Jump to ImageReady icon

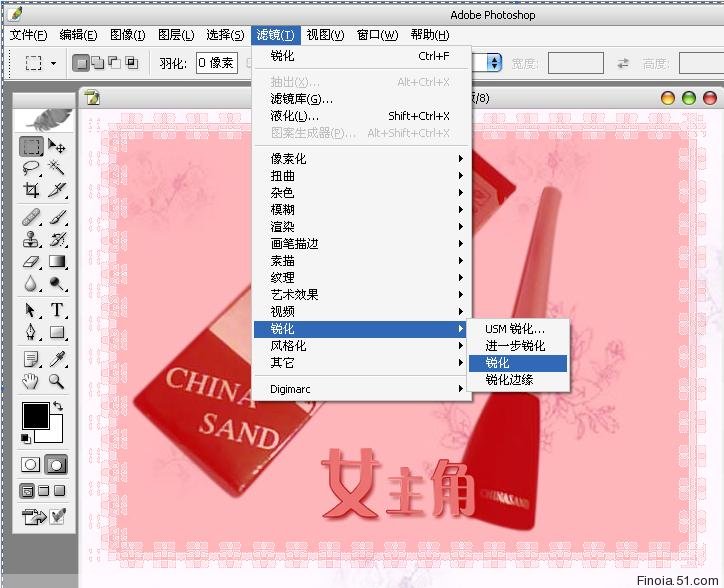pos(34,516)
